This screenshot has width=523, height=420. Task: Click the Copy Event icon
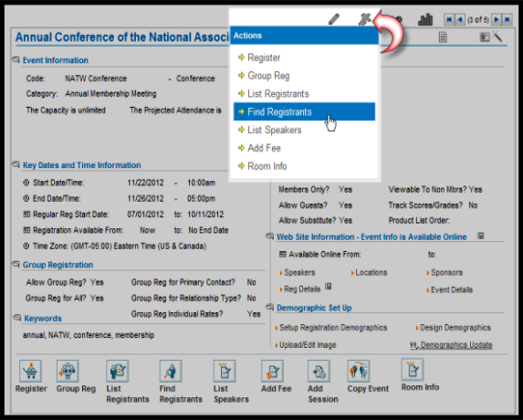click(x=359, y=371)
